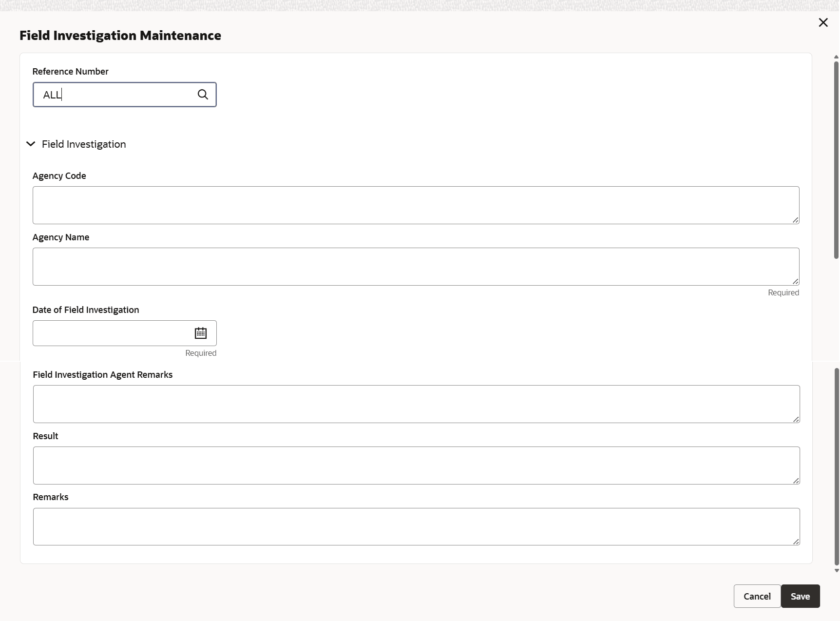
Task: Click the Result label
Action: click(45, 436)
